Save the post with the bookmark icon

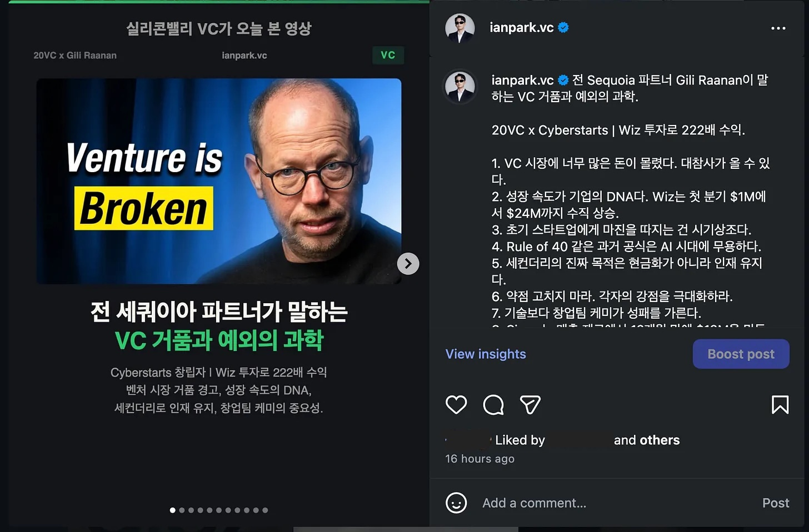coord(780,405)
